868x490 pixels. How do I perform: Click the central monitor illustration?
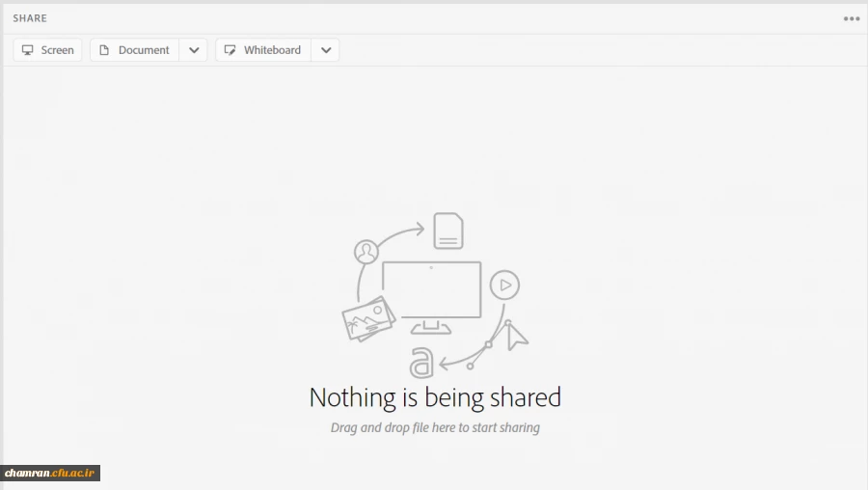431,289
